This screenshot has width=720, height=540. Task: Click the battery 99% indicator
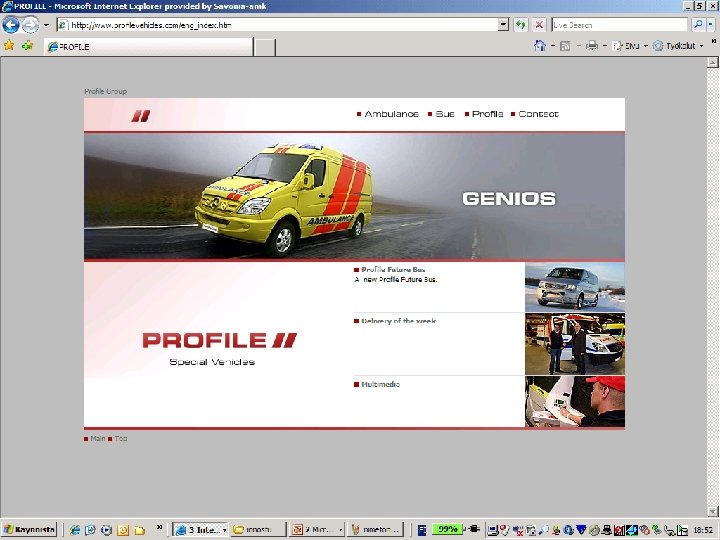pos(447,529)
